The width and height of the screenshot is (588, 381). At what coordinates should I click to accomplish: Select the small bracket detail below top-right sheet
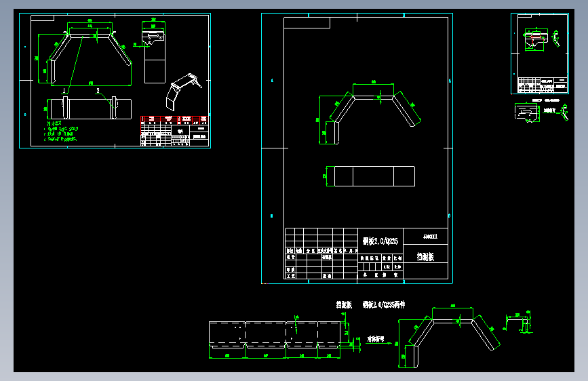click(527, 113)
